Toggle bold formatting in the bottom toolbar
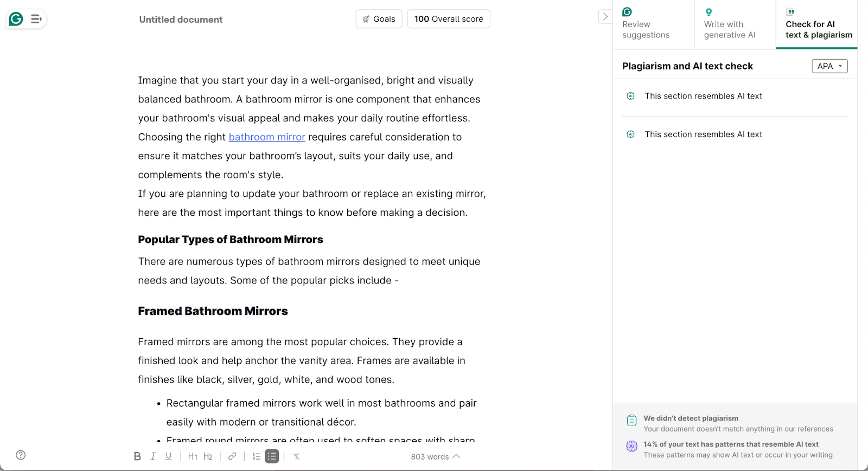This screenshot has height=471, width=868. coord(137,456)
